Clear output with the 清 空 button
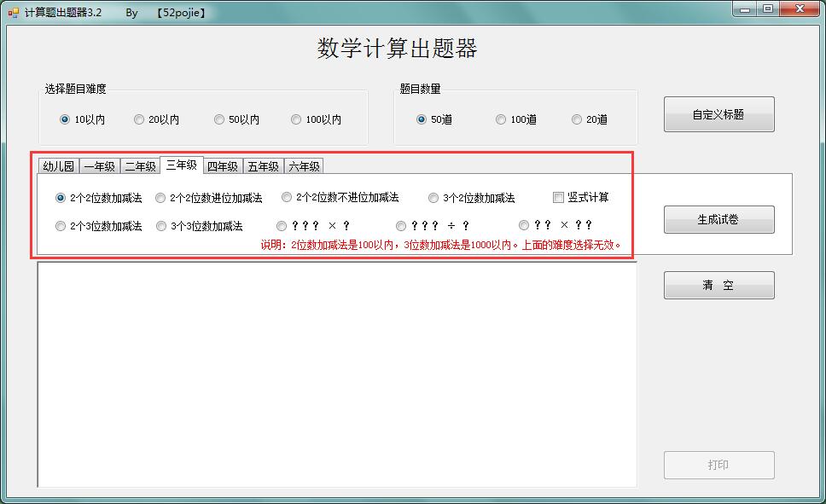Screen dimensions: 826x504 (719, 285)
